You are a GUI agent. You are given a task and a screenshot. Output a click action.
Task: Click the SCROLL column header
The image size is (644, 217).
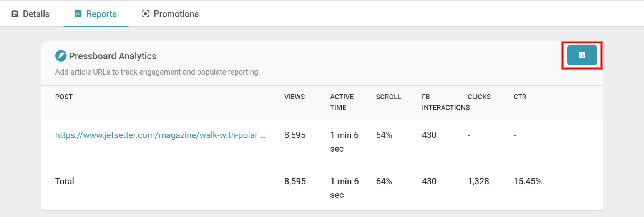tap(388, 97)
